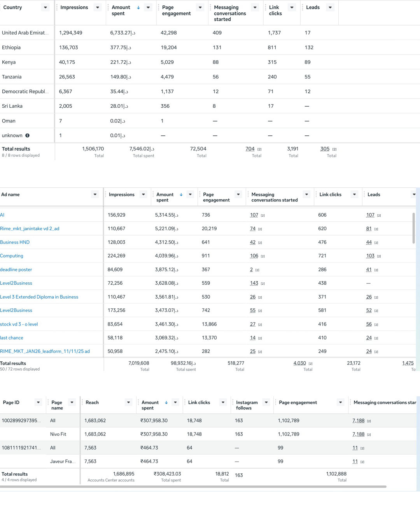Click total messaging conversations value 704
Viewport: 420px width, 525px height.
(250, 149)
